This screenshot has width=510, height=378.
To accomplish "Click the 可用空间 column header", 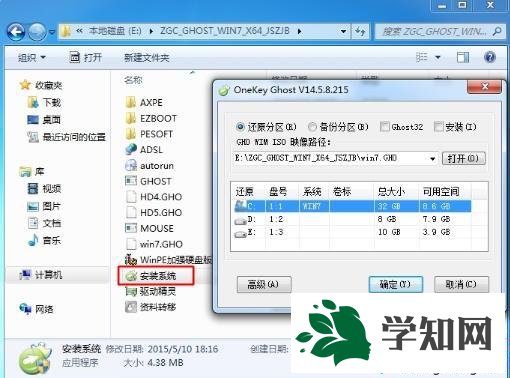I will tap(441, 192).
